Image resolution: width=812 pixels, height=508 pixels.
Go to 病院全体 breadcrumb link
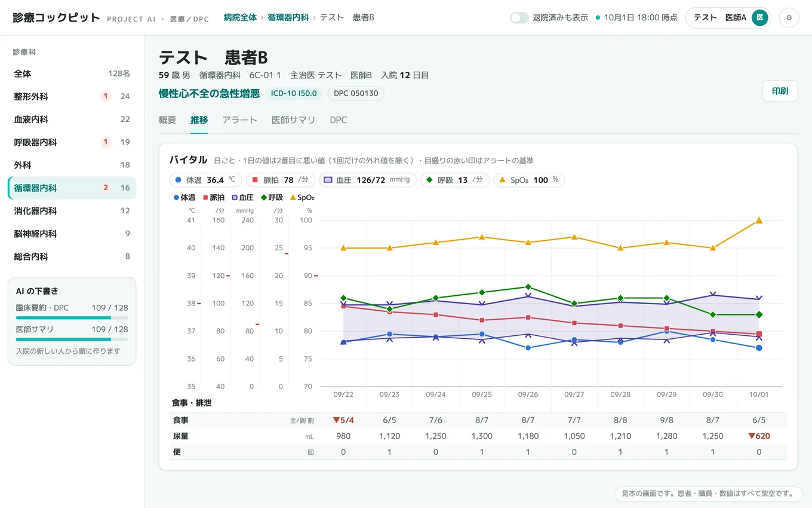pyautogui.click(x=240, y=17)
